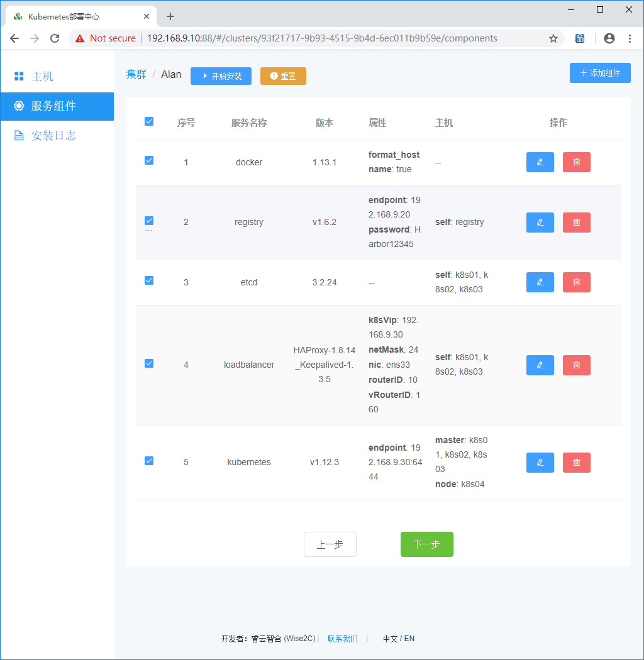Click the loadbalancer service name cell
This screenshot has height=660, width=644.
point(249,365)
